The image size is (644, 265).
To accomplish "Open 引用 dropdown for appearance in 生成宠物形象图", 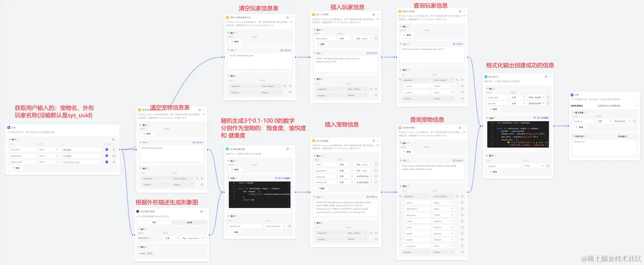I will tap(172, 238).
